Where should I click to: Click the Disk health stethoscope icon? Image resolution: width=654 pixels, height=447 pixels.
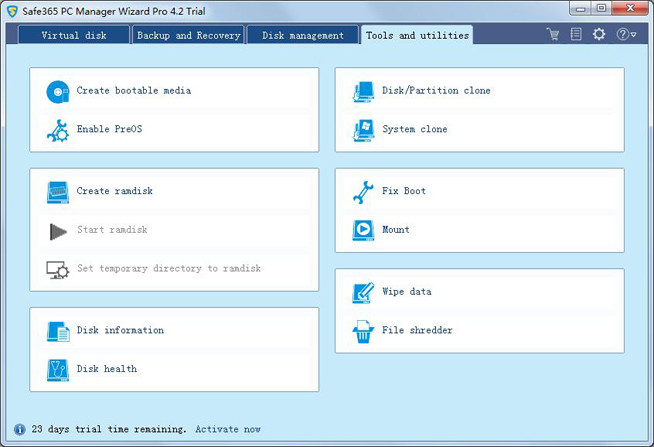point(58,370)
